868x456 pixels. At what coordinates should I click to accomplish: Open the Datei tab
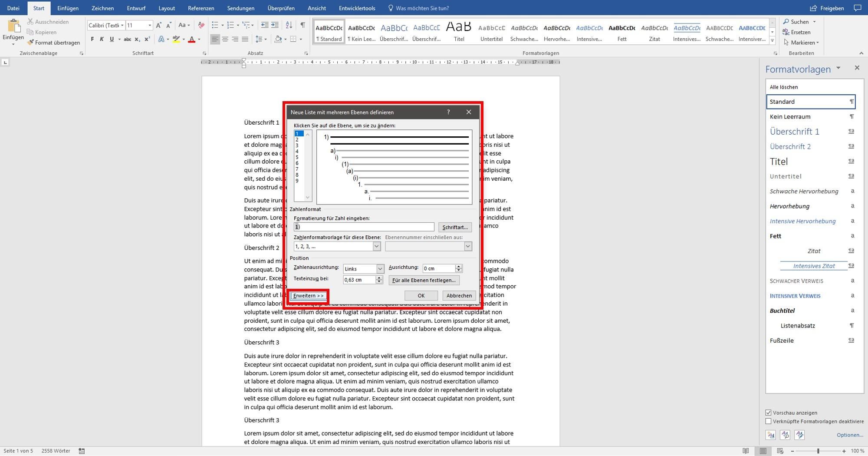[x=13, y=8]
